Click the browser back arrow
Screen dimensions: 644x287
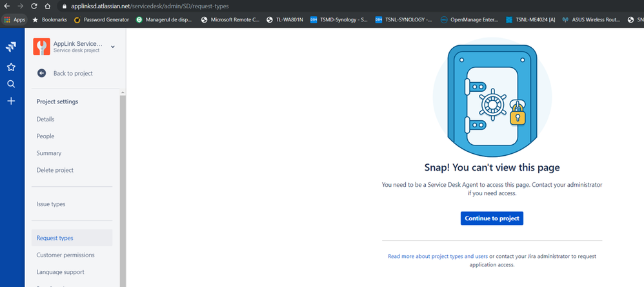(x=7, y=6)
